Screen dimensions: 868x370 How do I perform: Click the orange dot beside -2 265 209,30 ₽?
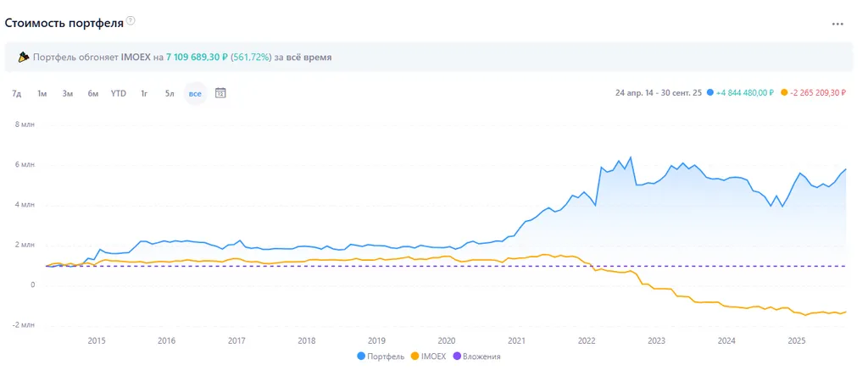pos(784,93)
